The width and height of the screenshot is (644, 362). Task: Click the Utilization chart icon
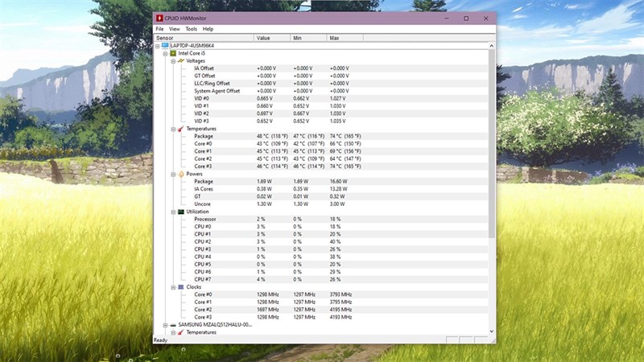(181, 212)
